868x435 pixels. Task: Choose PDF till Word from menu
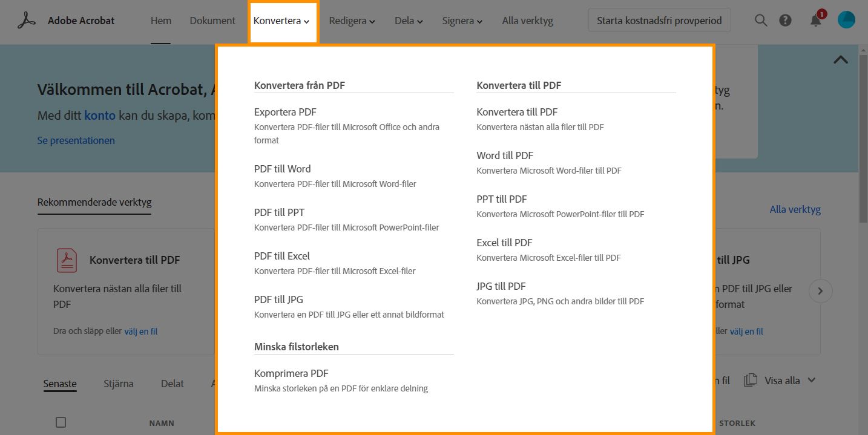282,169
